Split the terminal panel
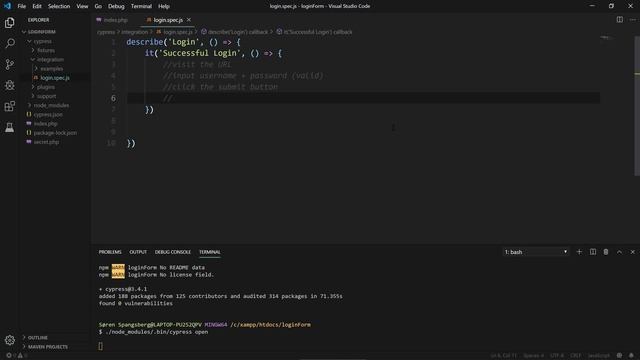The image size is (640, 360). [x=593, y=252]
